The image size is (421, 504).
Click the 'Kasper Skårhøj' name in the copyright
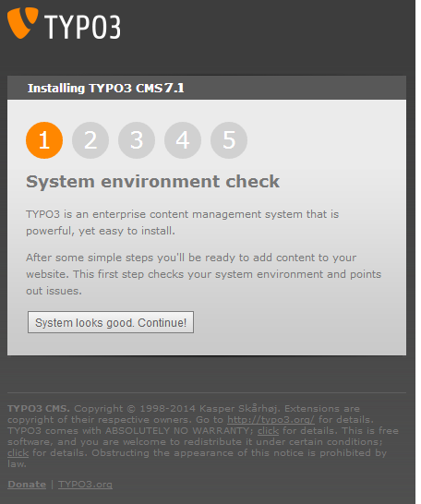(240, 409)
